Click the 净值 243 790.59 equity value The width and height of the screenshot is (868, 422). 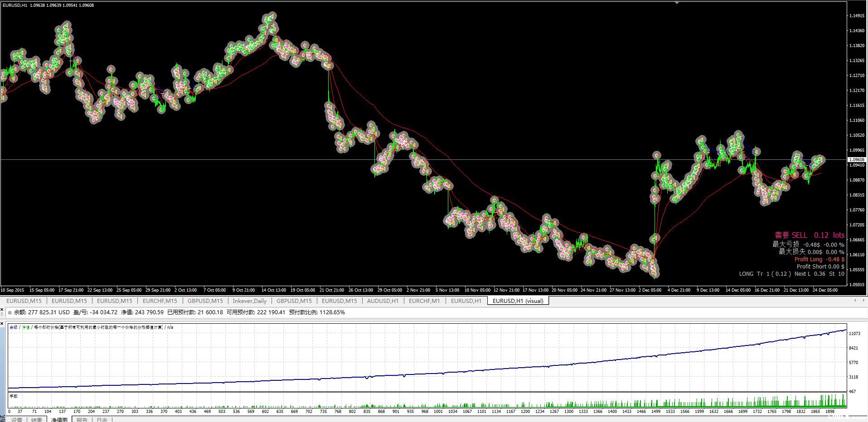click(142, 312)
